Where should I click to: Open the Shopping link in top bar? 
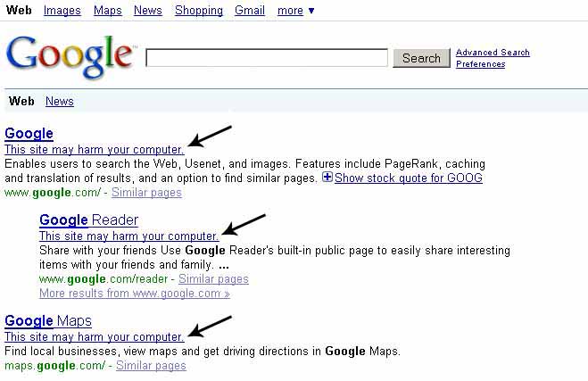click(x=198, y=11)
